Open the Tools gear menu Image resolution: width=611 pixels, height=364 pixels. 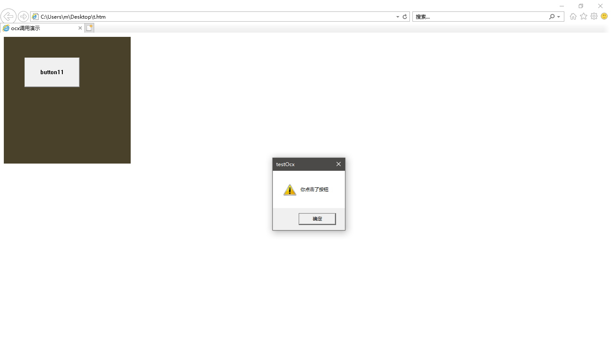(594, 17)
